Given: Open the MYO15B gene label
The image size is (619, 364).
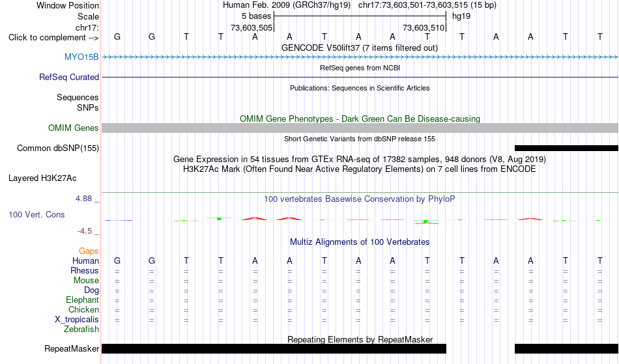Looking at the screenshot, I should pyautogui.click(x=81, y=57).
